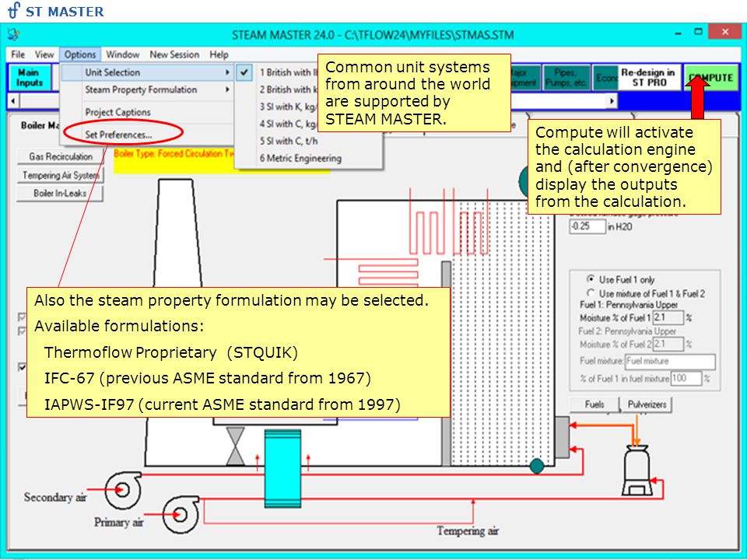Open Boiler In-Leaks settings
Screen dimensions: 747x560
tap(61, 194)
